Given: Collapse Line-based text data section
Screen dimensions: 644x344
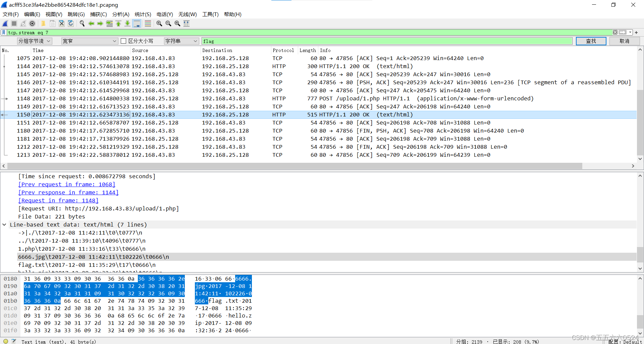Looking at the screenshot, I should click(4, 225).
